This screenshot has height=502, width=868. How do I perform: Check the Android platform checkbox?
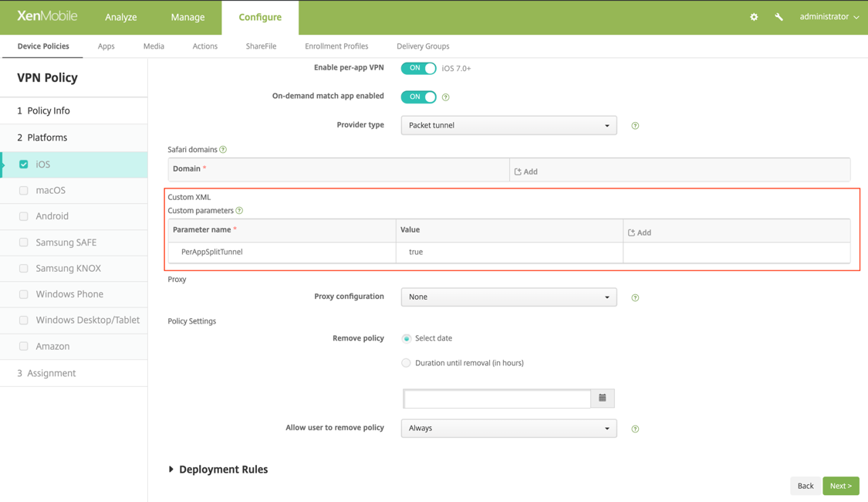(x=24, y=216)
